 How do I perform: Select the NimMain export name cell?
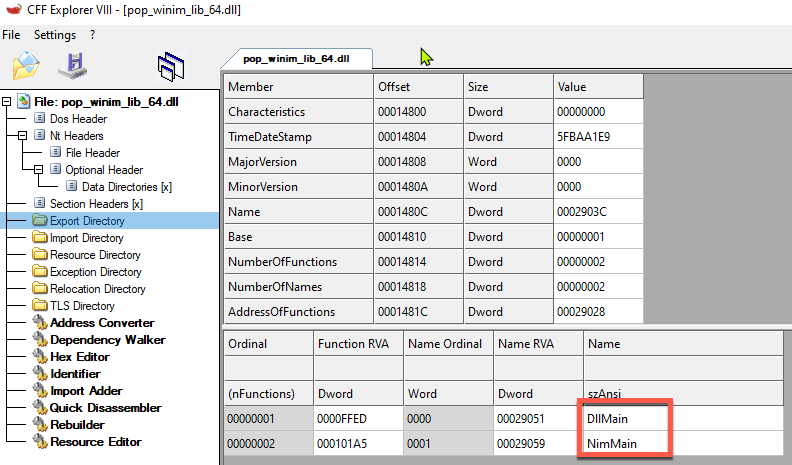(x=683, y=444)
